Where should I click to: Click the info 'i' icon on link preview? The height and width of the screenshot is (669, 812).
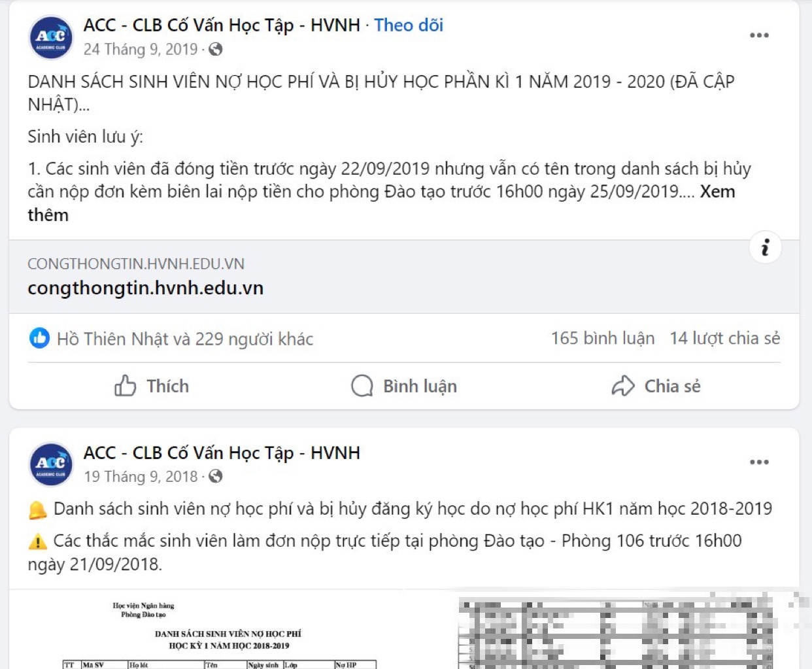pos(765,247)
